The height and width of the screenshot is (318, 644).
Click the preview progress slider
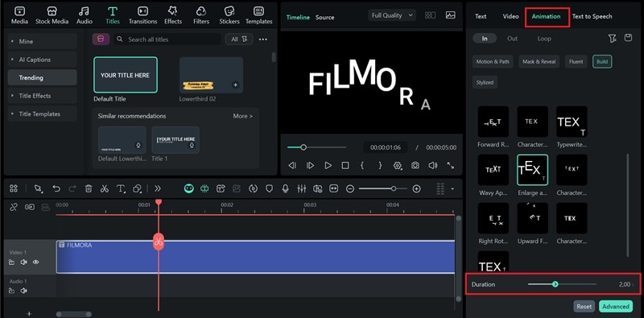316,147
